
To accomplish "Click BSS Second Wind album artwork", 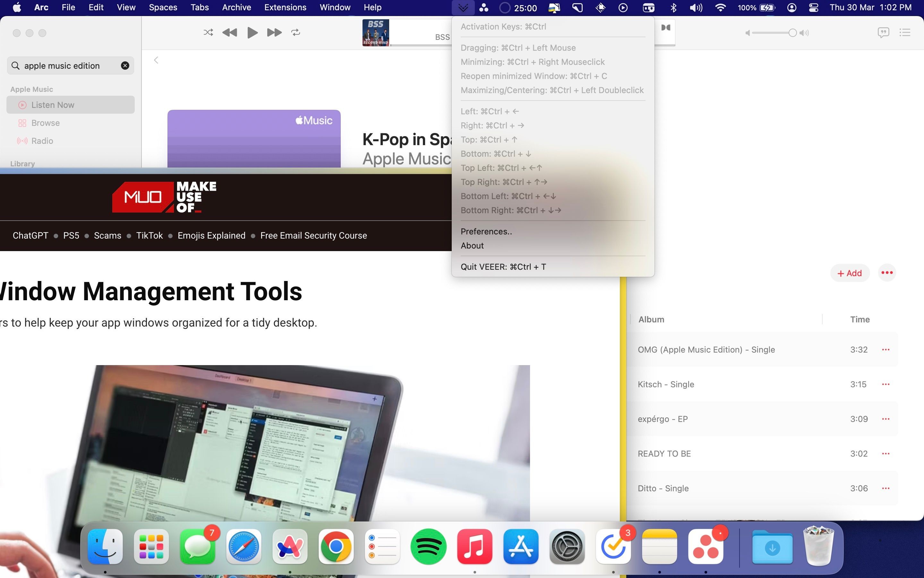I will (x=376, y=32).
